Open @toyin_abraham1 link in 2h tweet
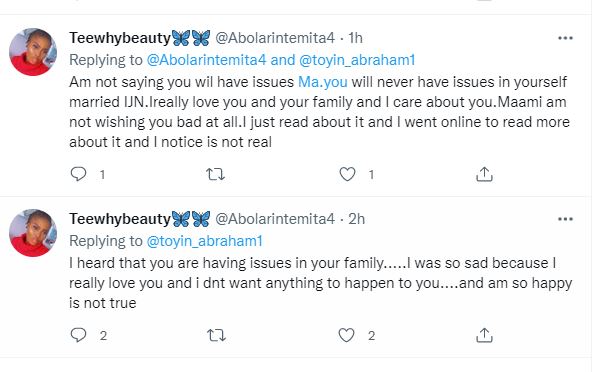Image resolution: width=612 pixels, height=372 pixels. click(x=205, y=241)
